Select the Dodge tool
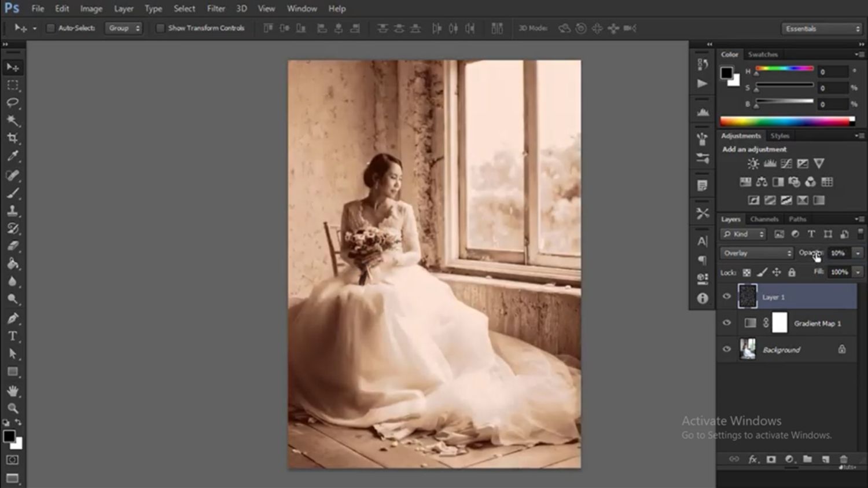Viewport: 868px width, 488px height. click(x=13, y=299)
